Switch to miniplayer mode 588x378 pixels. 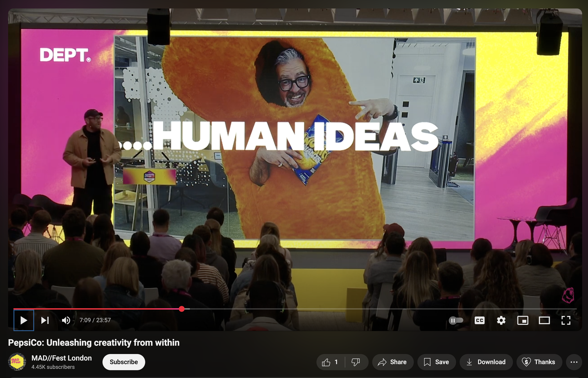click(x=523, y=320)
